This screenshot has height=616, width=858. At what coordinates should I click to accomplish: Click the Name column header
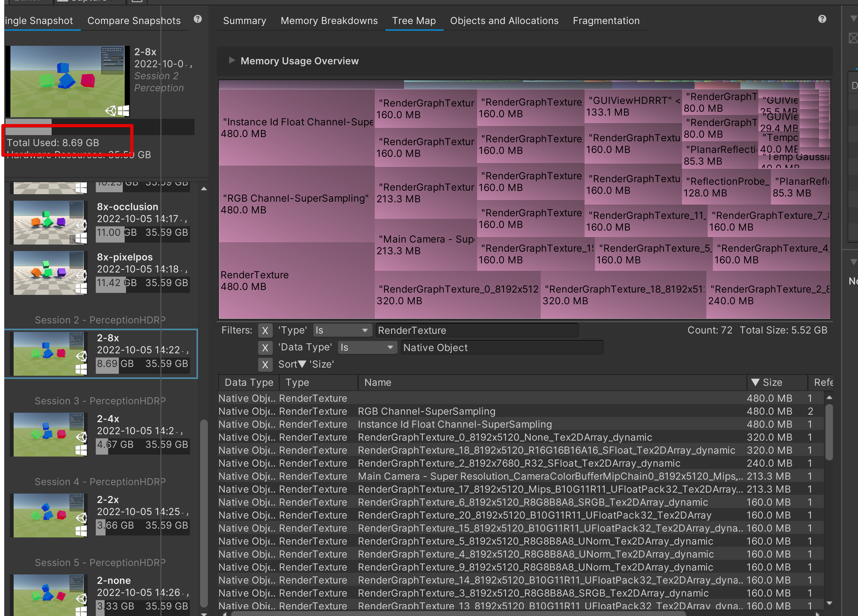(x=378, y=382)
